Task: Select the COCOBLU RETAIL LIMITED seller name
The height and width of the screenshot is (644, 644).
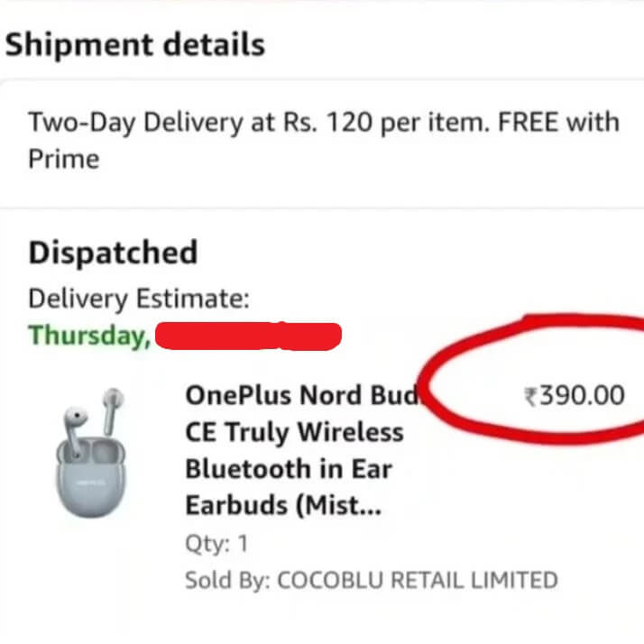Action: click(x=417, y=579)
